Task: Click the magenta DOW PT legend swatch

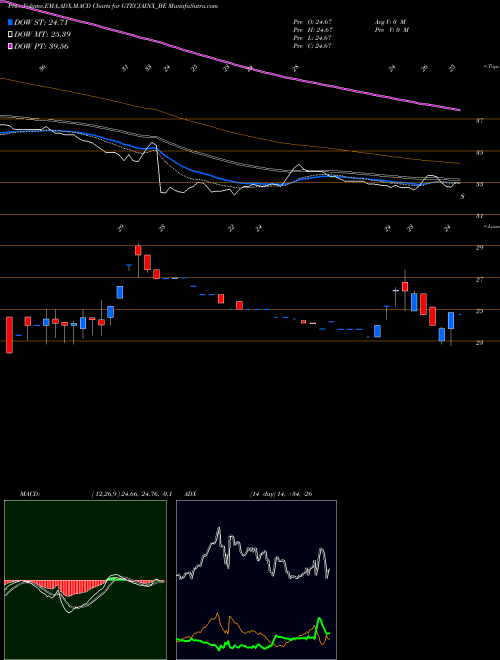Action: point(10,46)
